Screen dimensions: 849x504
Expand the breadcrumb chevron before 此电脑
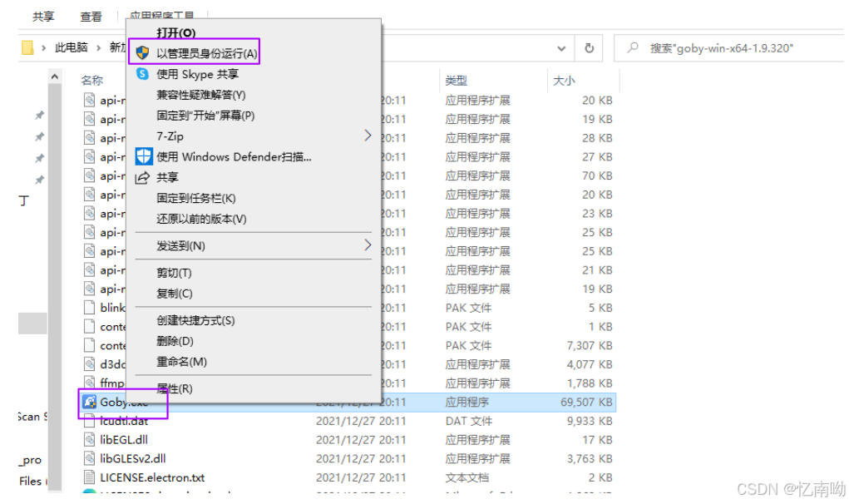coord(44,48)
